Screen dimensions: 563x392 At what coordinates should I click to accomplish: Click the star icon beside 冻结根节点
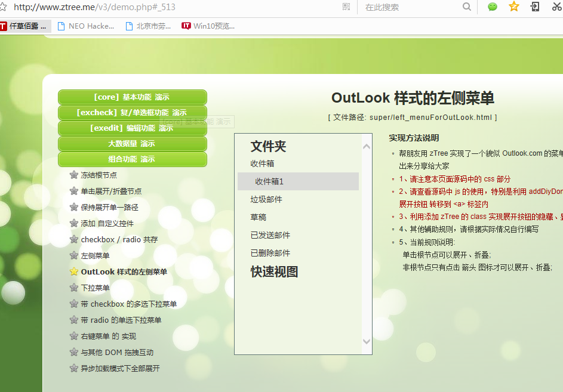click(74, 175)
